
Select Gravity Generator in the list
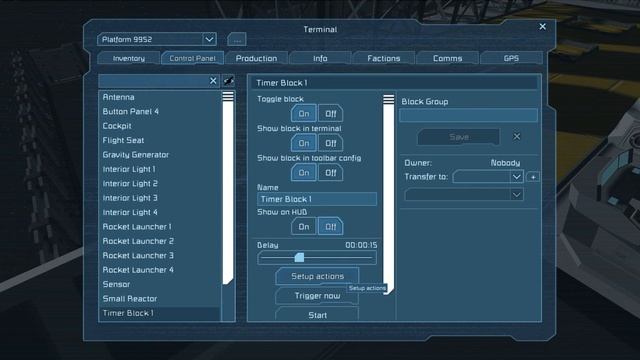point(160,155)
